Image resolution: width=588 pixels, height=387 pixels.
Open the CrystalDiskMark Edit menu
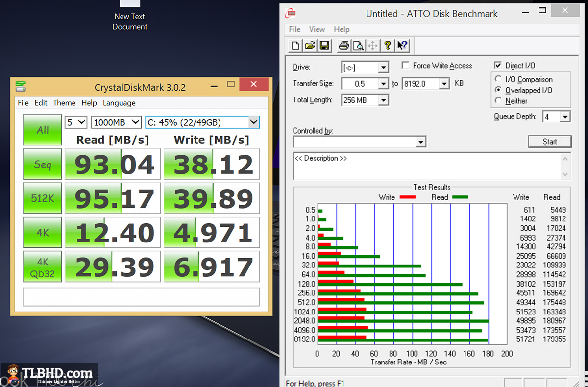point(41,103)
